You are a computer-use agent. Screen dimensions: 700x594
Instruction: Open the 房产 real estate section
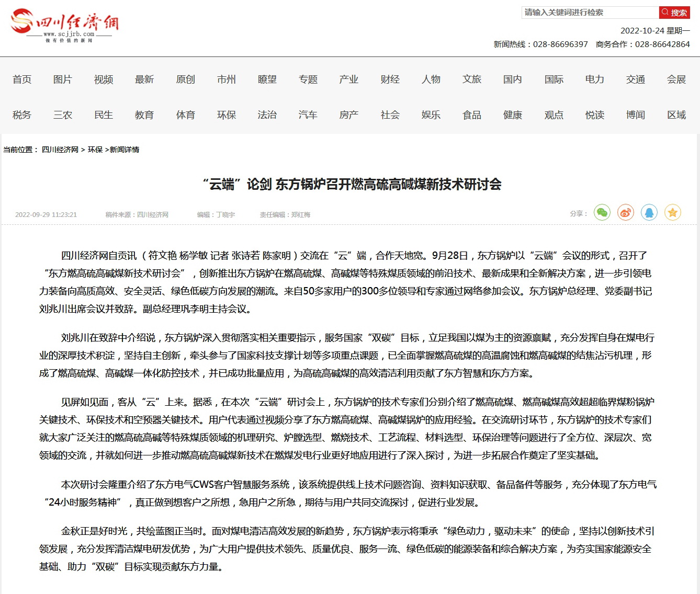click(349, 115)
